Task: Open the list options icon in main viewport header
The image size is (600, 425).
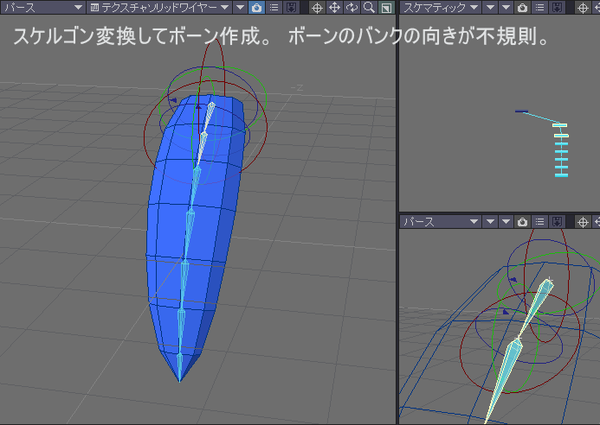Action: 274,7
